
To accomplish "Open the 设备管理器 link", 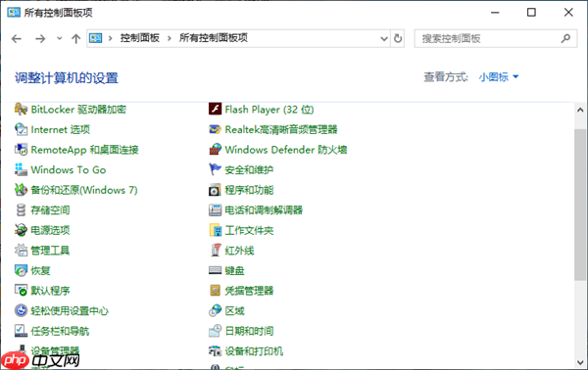I will pyautogui.click(x=55, y=350).
